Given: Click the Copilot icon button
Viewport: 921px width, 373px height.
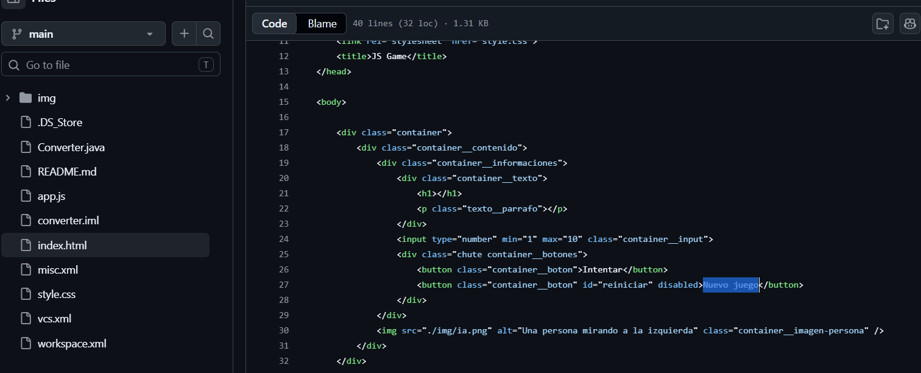Looking at the screenshot, I should pyautogui.click(x=909, y=23).
